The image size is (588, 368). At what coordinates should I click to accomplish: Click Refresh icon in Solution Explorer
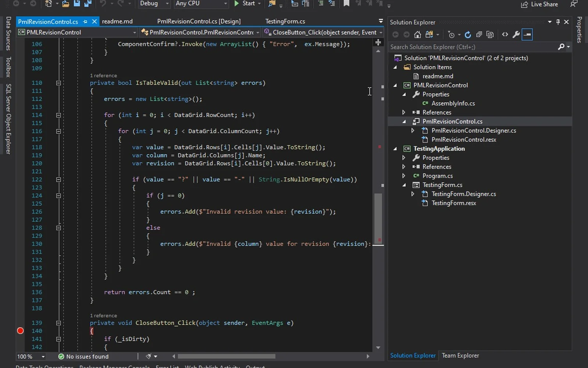468,35
